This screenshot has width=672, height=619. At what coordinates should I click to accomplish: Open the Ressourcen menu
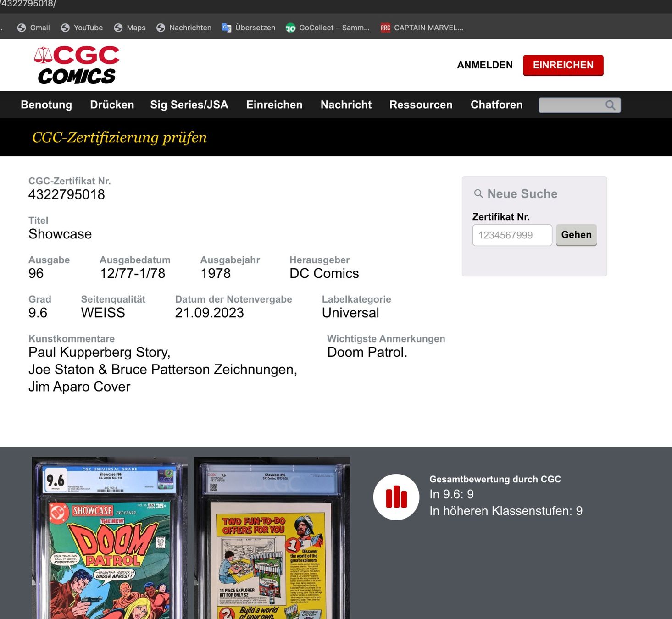pos(421,105)
